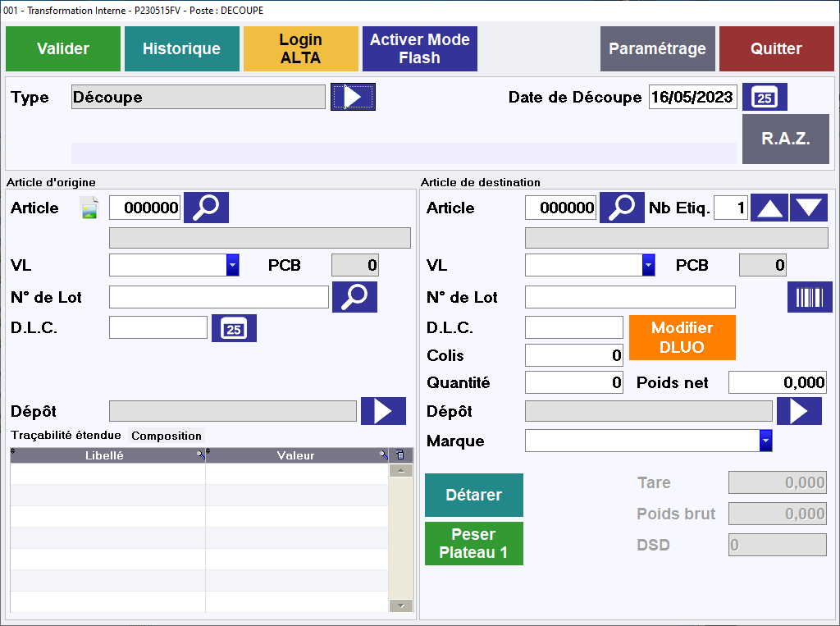Click the Poids net input field
Viewport: 840px width, 626px height.
(777, 382)
